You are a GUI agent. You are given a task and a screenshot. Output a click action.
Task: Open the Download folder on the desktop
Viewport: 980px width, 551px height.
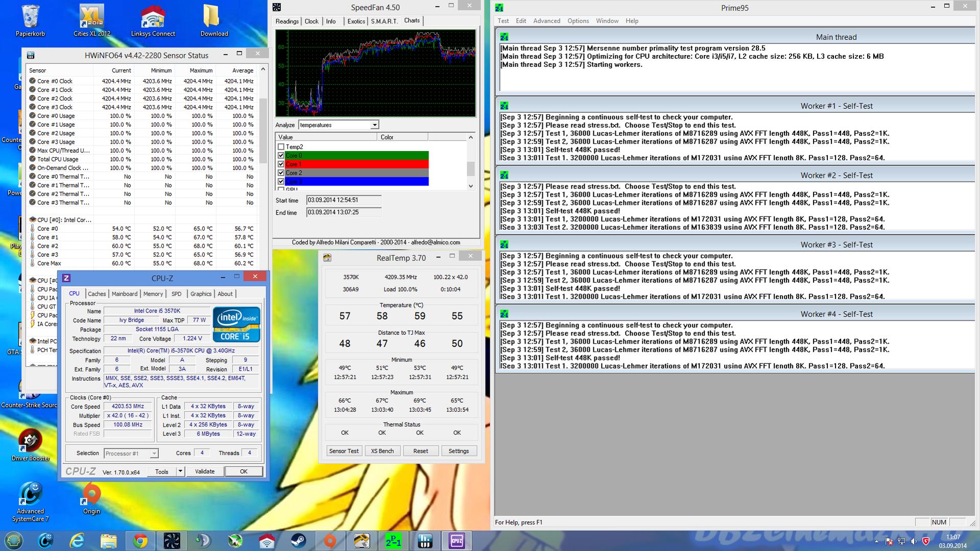(x=214, y=20)
